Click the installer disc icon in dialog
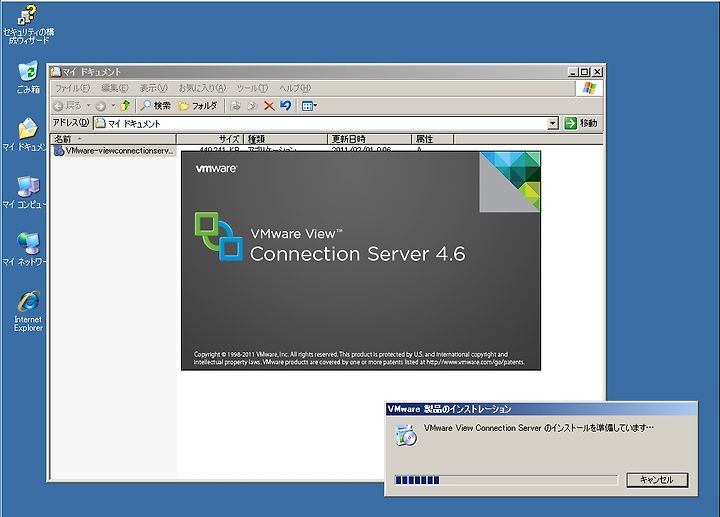This screenshot has height=517, width=720. click(405, 435)
